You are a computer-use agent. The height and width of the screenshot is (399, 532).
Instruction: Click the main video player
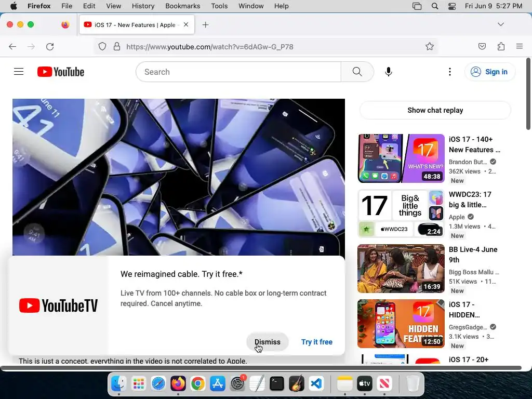pos(179,177)
